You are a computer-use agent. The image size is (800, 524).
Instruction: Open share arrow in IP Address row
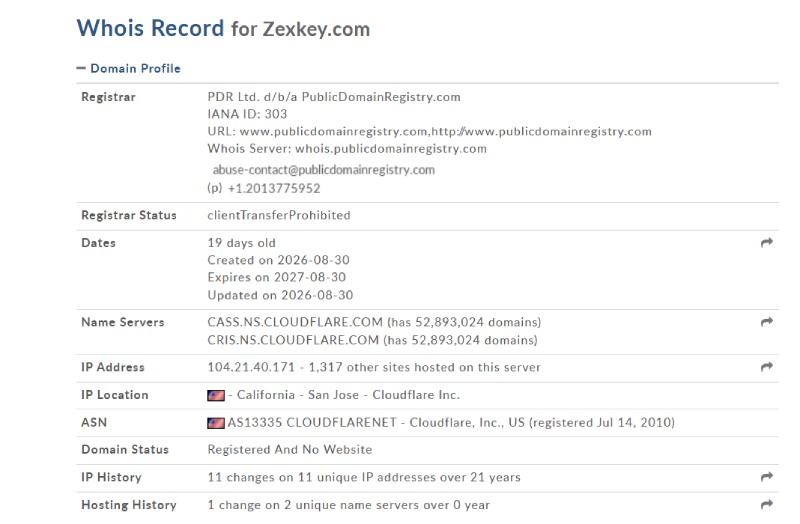[766, 366]
